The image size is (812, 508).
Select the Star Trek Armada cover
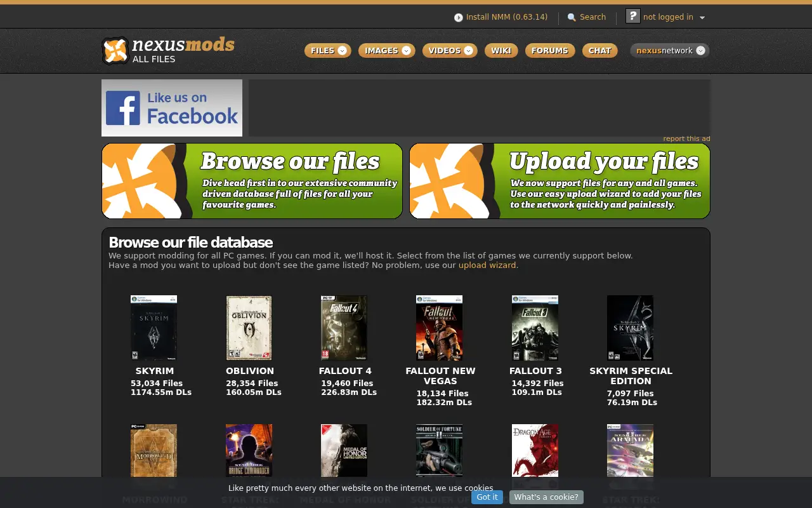pyautogui.click(x=630, y=451)
